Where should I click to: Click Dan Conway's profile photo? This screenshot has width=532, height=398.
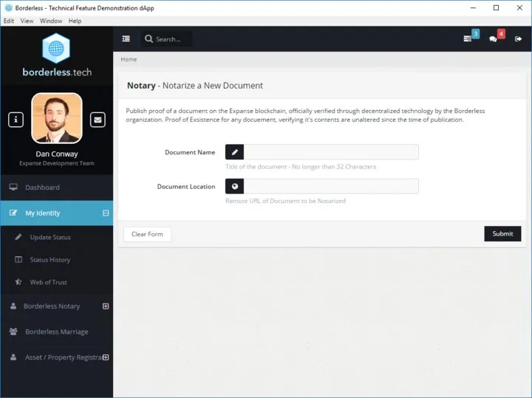click(x=57, y=118)
